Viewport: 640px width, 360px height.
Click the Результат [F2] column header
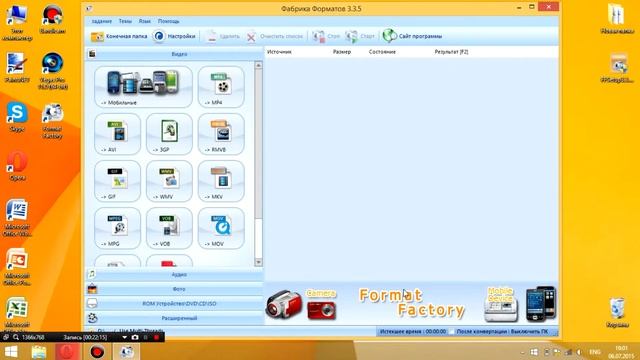(451, 52)
